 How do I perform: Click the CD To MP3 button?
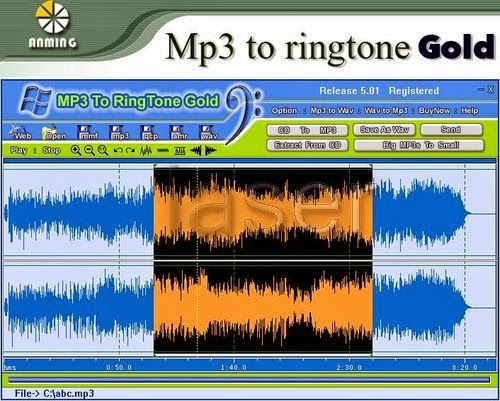point(307,130)
